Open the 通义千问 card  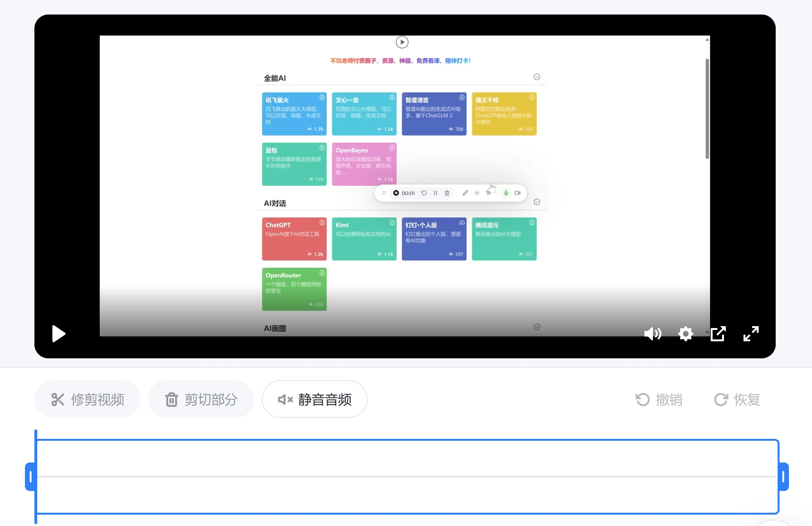point(504,114)
